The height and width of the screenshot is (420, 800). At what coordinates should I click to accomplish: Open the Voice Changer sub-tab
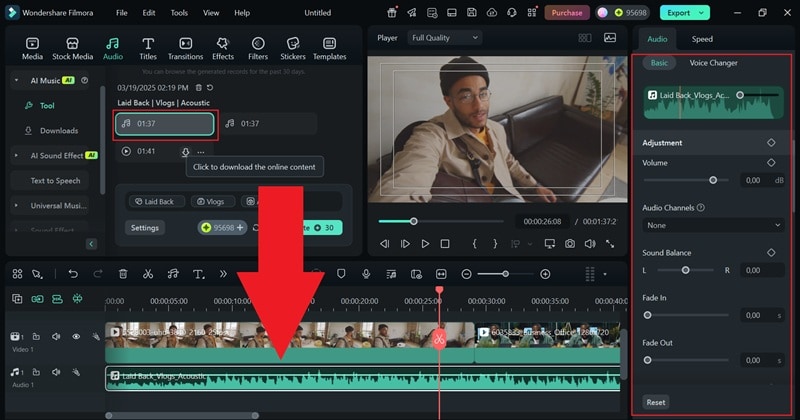[713, 63]
